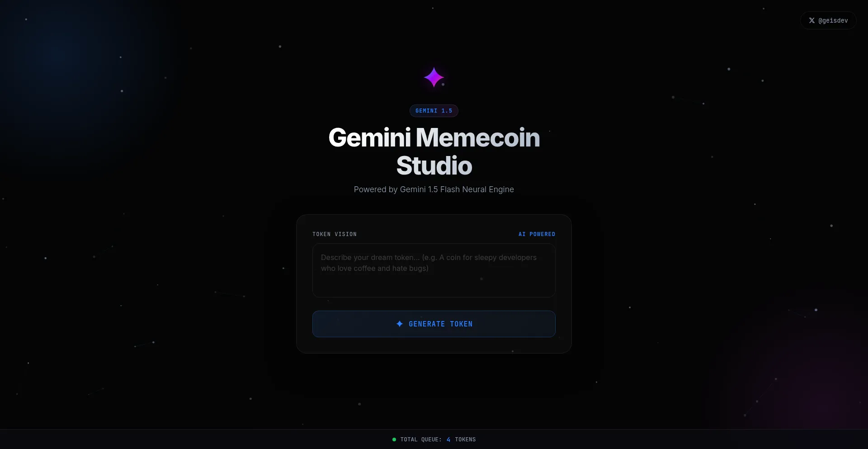
Task: Click empty card area below Generate Token
Action: coord(434,345)
